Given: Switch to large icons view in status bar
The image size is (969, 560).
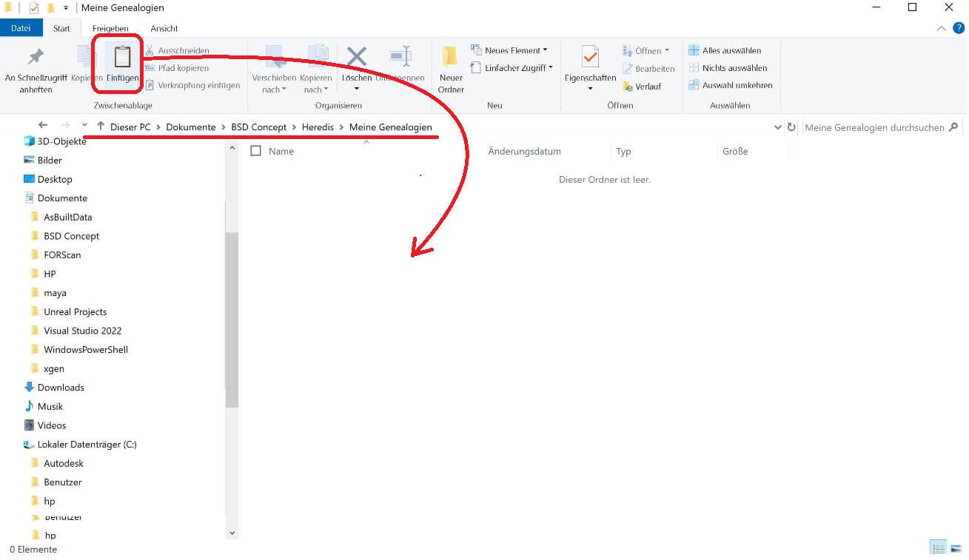Looking at the screenshot, I should click(956, 548).
